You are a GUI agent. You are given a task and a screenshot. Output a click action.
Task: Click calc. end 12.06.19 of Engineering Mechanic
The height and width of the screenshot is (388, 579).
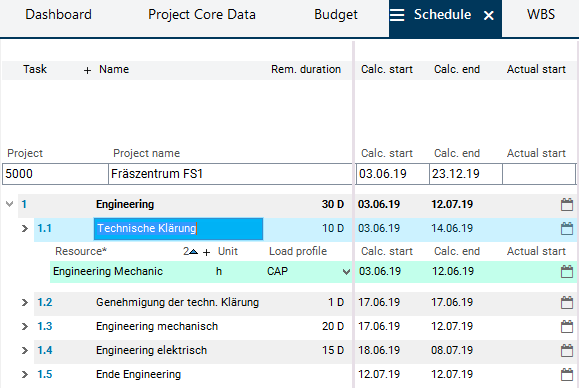point(453,271)
